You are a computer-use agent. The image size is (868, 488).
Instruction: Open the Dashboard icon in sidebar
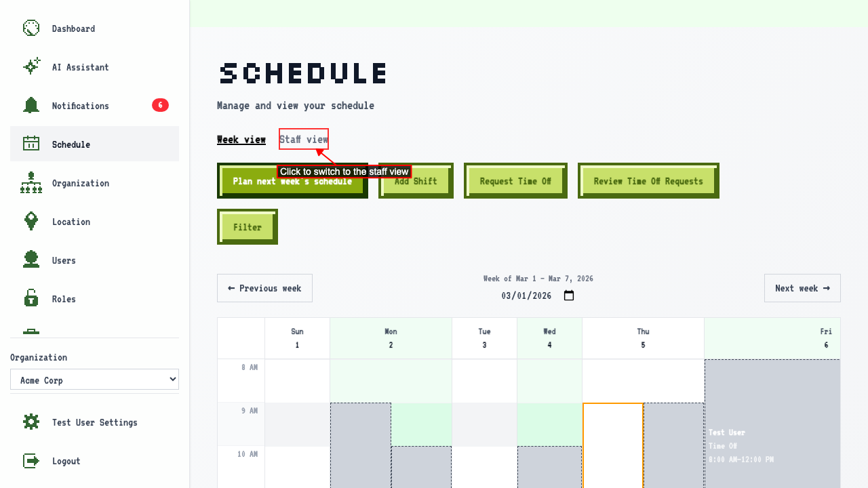click(x=31, y=28)
